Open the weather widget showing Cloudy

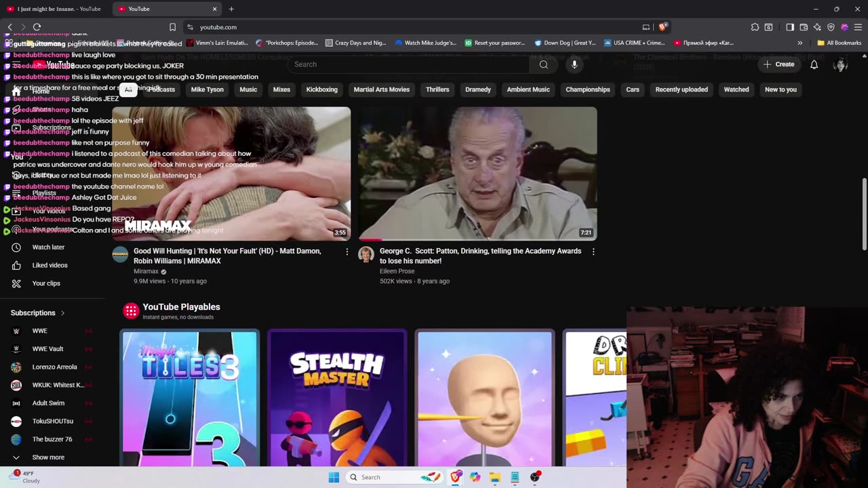pyautogui.click(x=26, y=477)
